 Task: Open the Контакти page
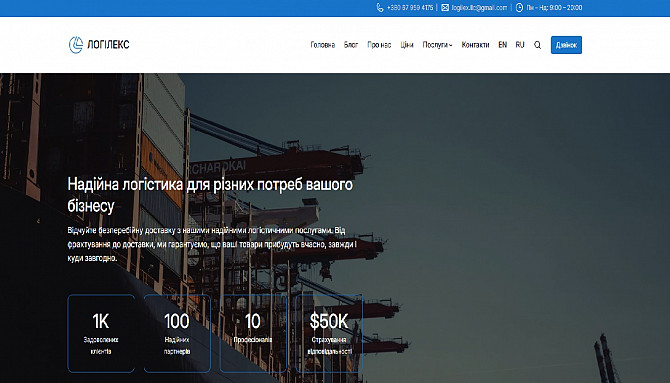click(x=475, y=45)
